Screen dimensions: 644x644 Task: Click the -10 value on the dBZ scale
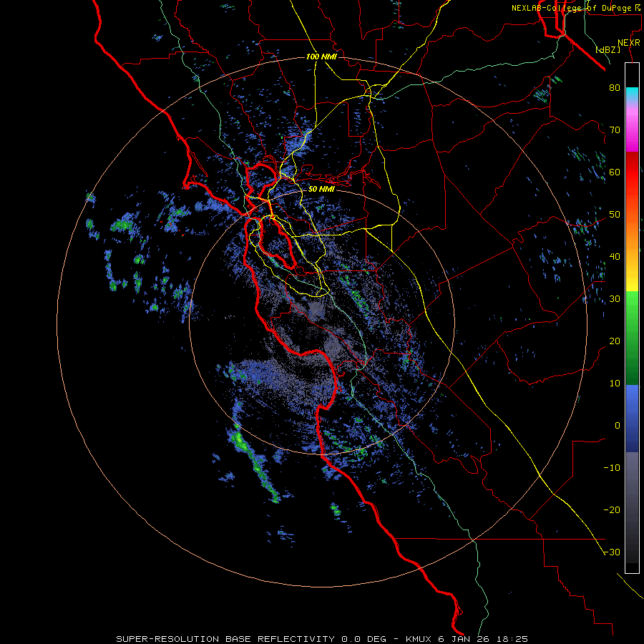(612, 467)
